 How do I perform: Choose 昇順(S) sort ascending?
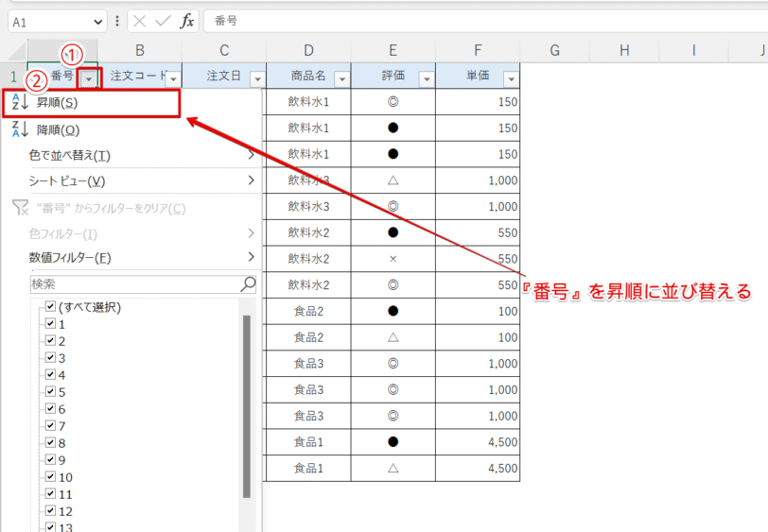pos(91,103)
